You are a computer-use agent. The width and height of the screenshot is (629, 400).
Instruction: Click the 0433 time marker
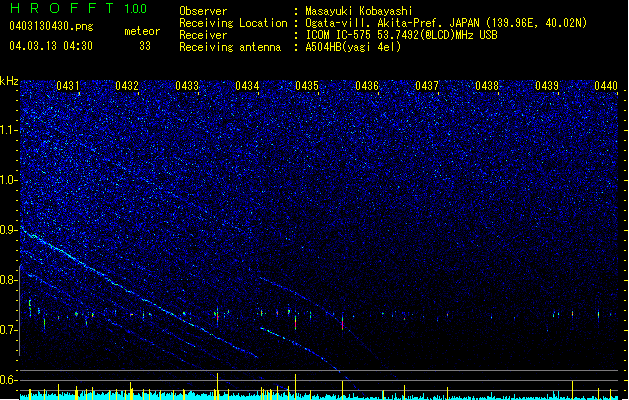[187, 86]
